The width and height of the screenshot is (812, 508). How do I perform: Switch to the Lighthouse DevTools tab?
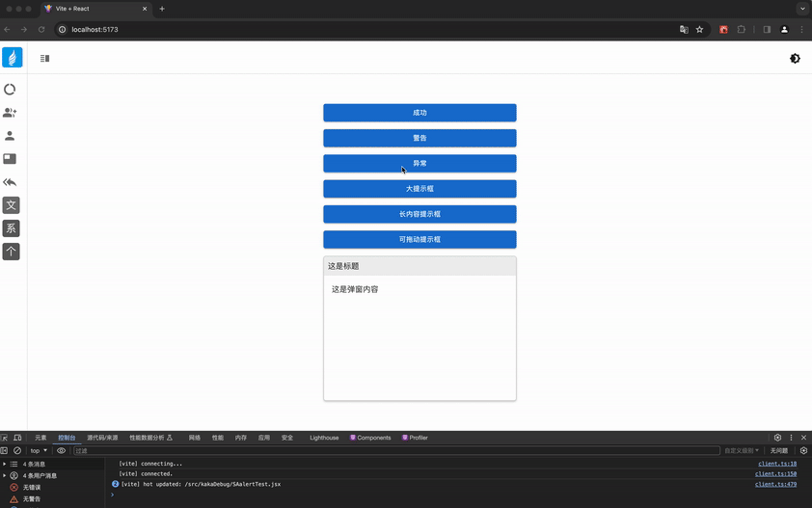click(324, 438)
